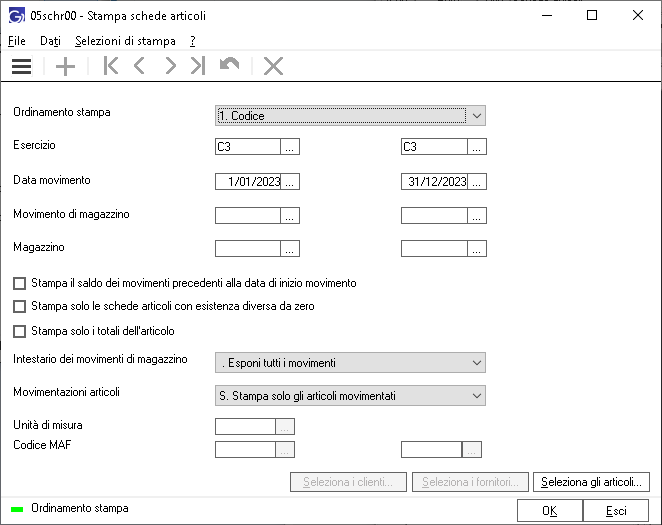Click Unità di misura input field
The width and height of the screenshot is (662, 525).
click(x=245, y=426)
